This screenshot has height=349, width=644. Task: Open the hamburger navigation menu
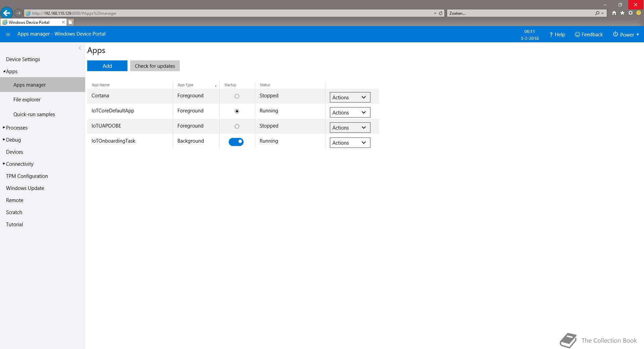[x=8, y=34]
